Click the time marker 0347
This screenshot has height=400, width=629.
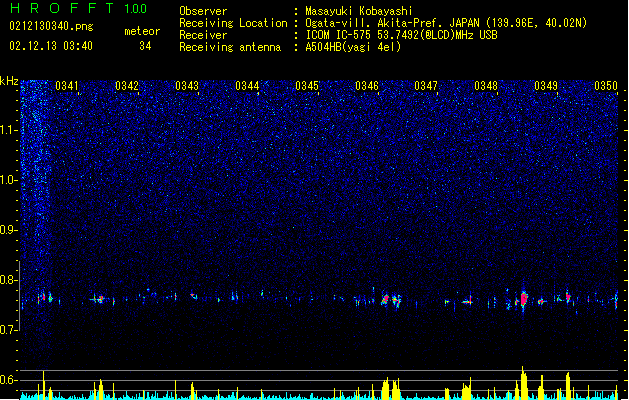tap(426, 86)
